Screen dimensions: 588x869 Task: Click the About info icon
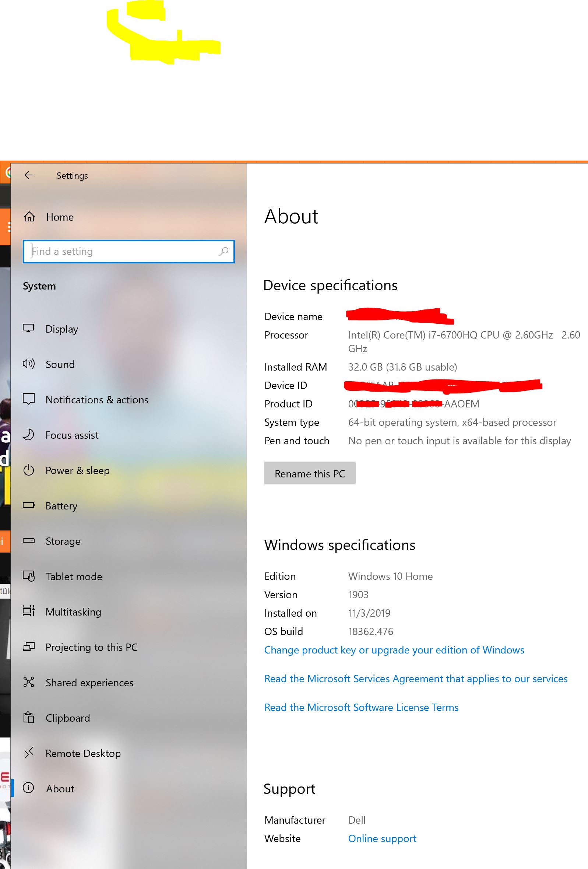tap(28, 788)
